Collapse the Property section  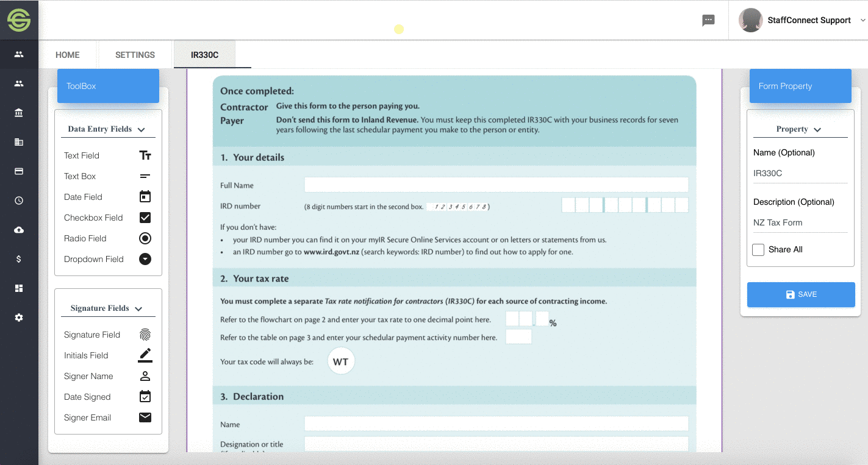[x=818, y=130]
